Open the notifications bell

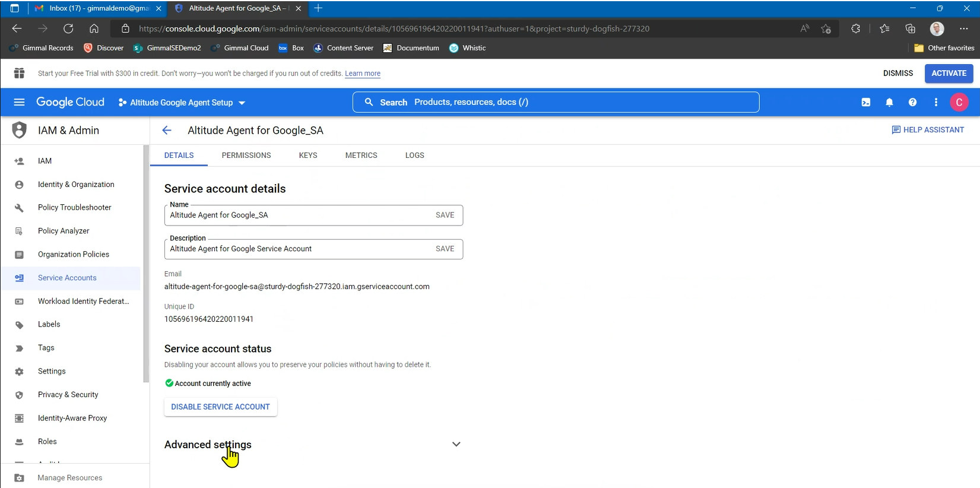[x=889, y=102]
